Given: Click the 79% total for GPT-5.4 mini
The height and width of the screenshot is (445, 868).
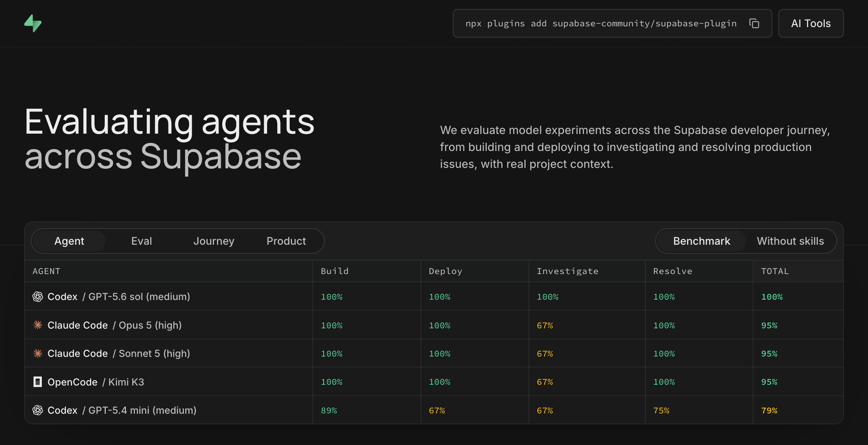Looking at the screenshot, I should coord(769,410).
